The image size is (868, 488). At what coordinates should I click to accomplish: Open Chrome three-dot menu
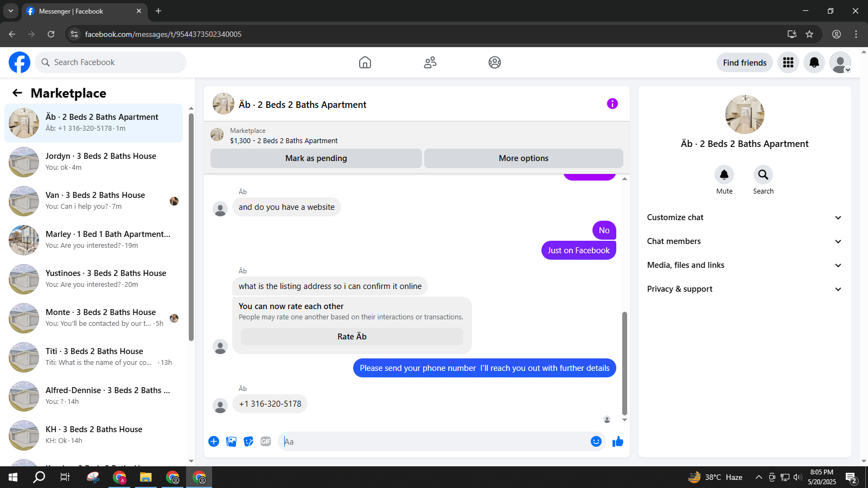click(856, 34)
